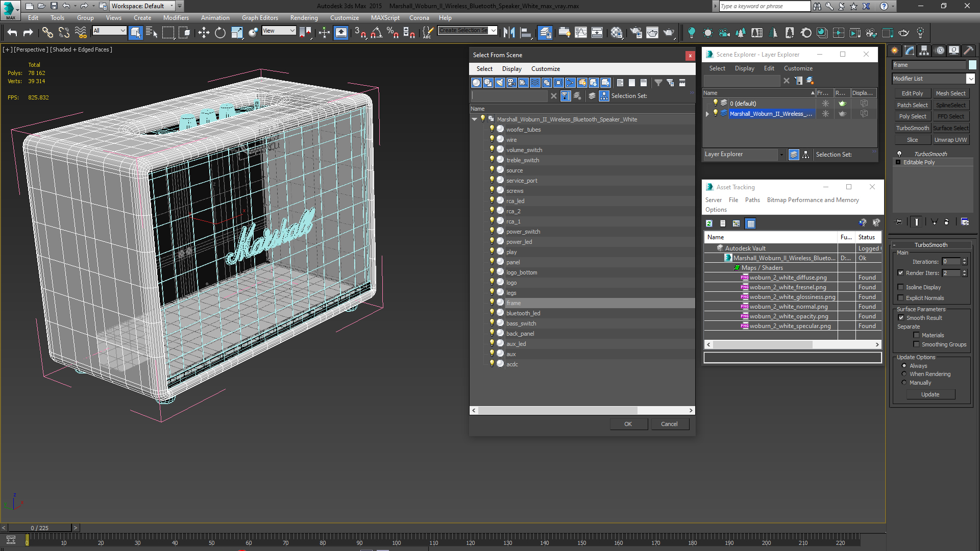Open Select by Name tool

tap(152, 33)
